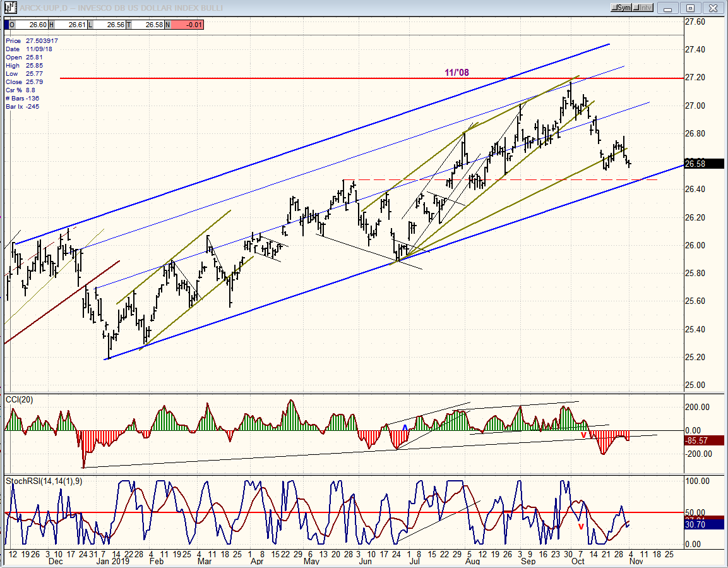This screenshot has height=568, width=728.
Task: Select the High price field showing 26.61
Action: tap(68, 25)
